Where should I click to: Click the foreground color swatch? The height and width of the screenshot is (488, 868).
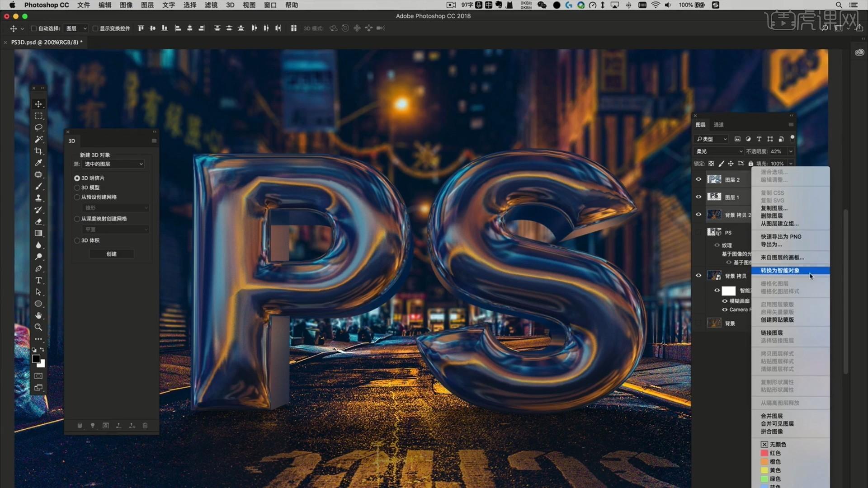click(36, 358)
